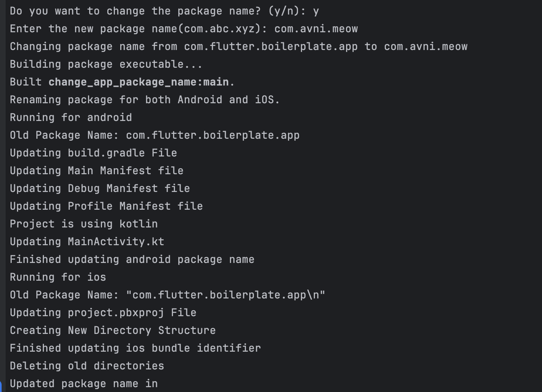
Task: Click 'Renaming package for both Android and iOS' line
Action: [x=145, y=100]
